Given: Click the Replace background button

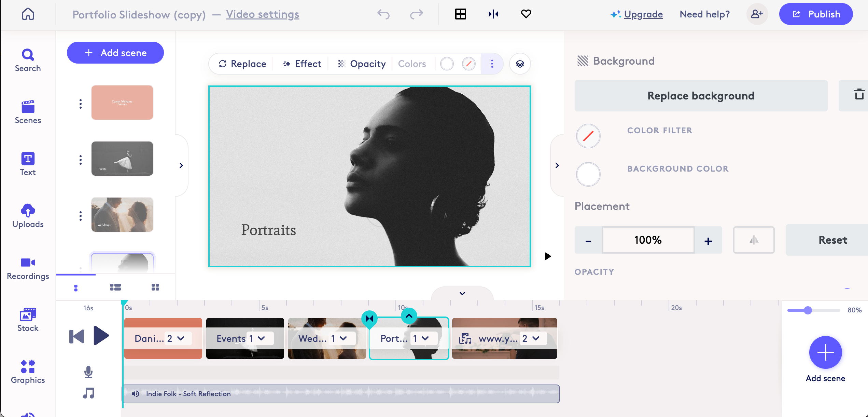Looking at the screenshot, I should point(701,96).
